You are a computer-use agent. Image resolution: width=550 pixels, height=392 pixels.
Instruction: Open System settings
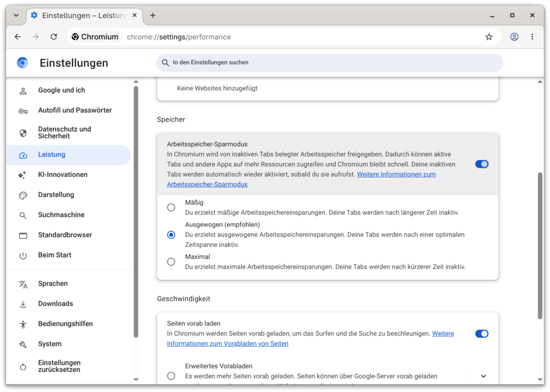pos(69,344)
